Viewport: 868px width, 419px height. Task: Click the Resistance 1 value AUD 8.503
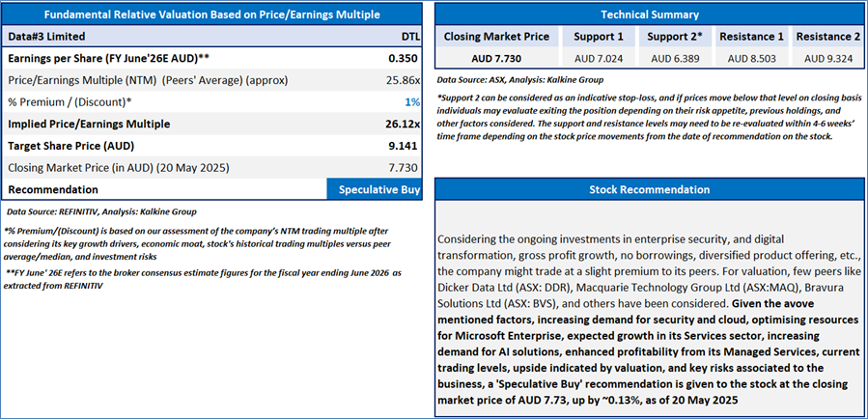(x=753, y=59)
